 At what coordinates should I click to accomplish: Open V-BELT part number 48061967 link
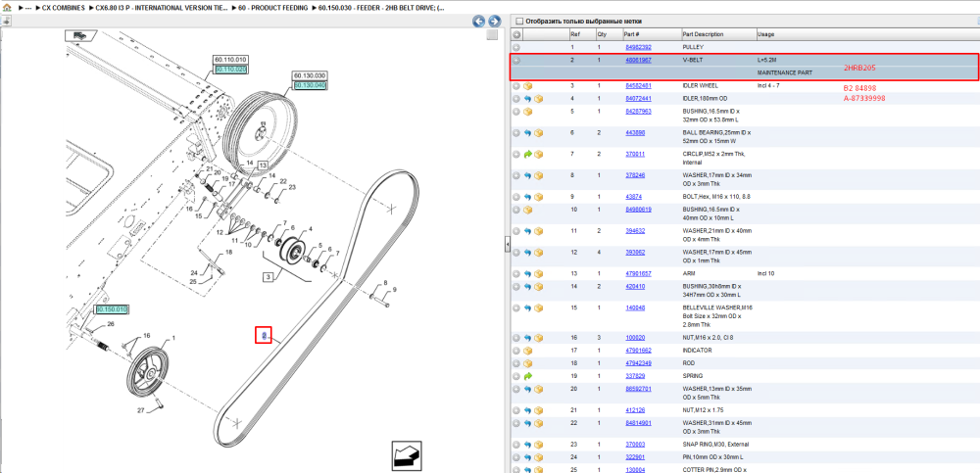638,61
